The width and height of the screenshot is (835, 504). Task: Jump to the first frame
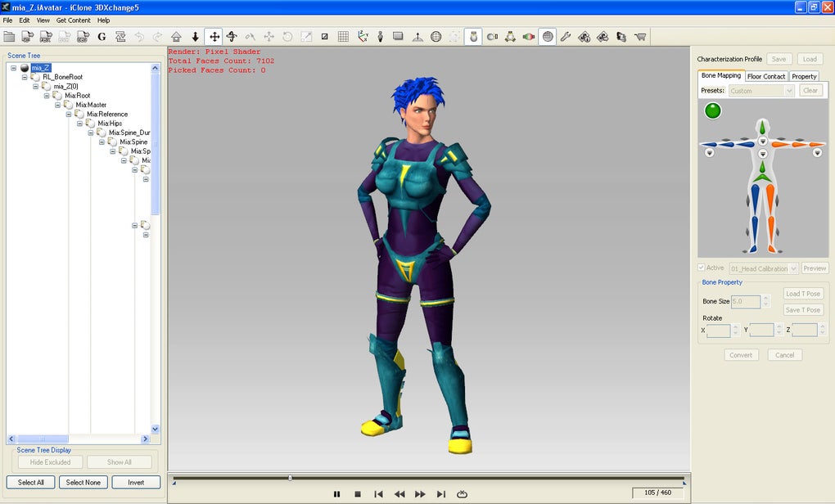[379, 494]
